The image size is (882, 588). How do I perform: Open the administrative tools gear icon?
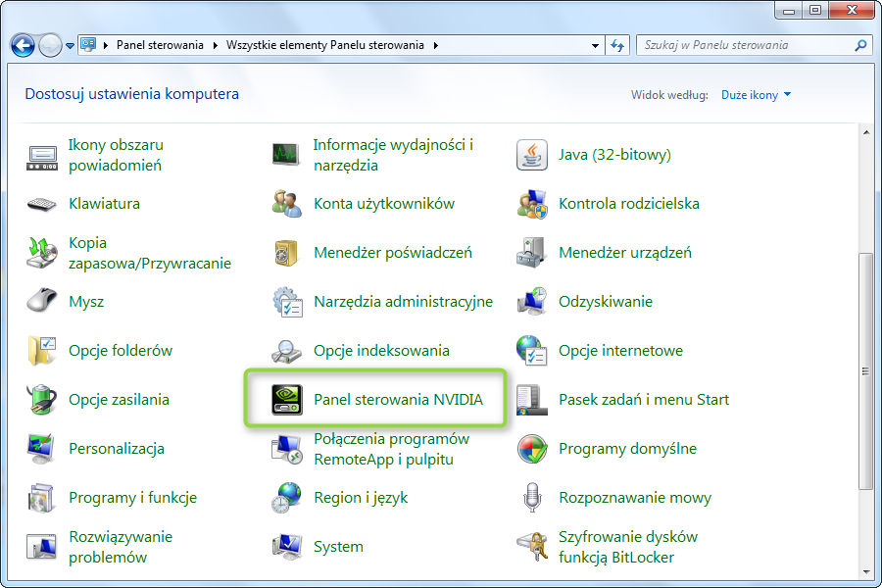[287, 302]
